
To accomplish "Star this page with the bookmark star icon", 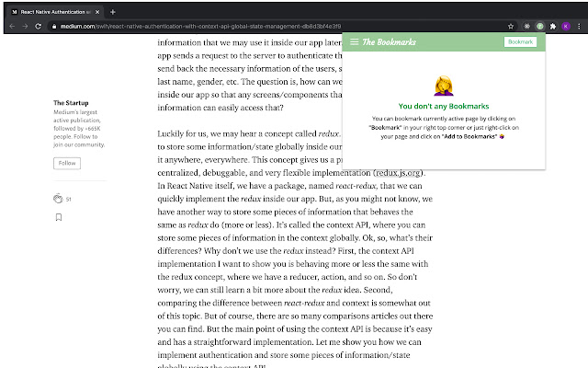I will [x=511, y=27].
